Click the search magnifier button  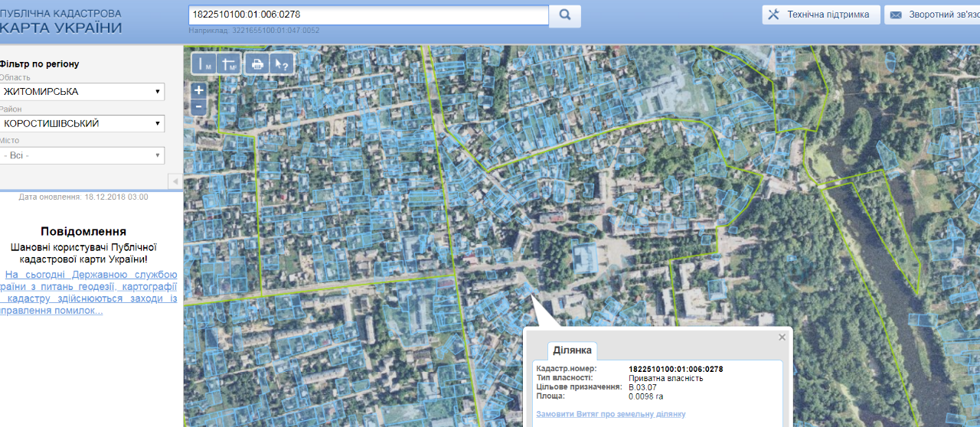pos(565,15)
